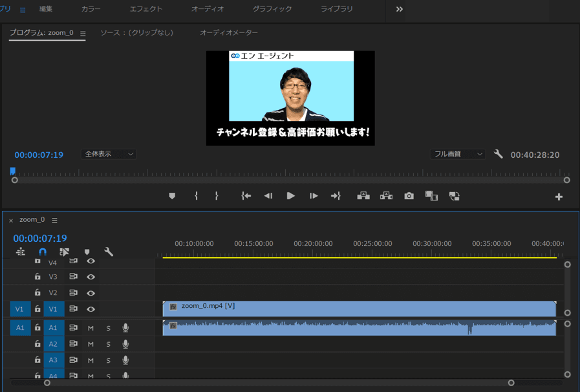Open timeline display settings wrench
The height and width of the screenshot is (392, 580).
pyautogui.click(x=109, y=252)
